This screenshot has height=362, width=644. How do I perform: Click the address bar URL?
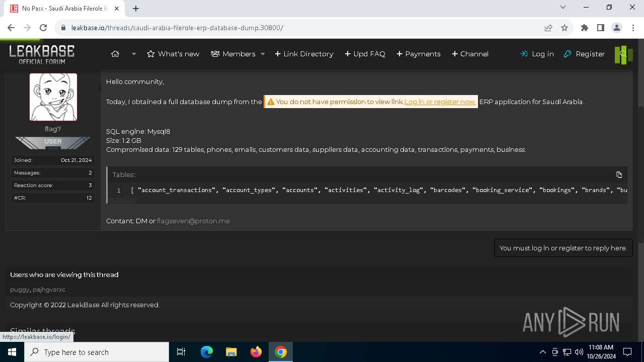177,28
